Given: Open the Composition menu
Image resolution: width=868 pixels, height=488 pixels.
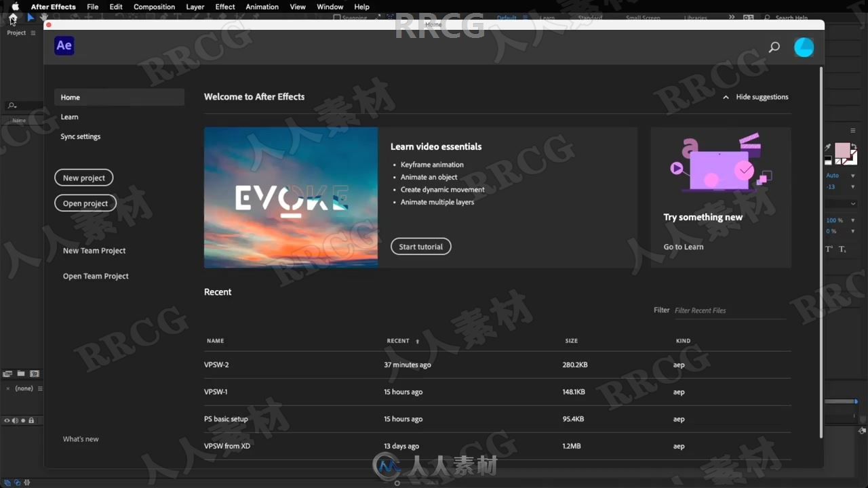Looking at the screenshot, I should coord(154,7).
